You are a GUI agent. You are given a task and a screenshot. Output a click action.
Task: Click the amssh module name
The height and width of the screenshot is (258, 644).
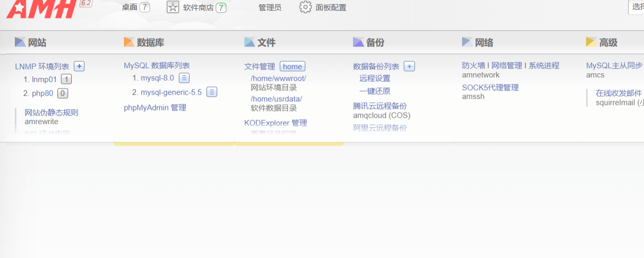tap(473, 97)
